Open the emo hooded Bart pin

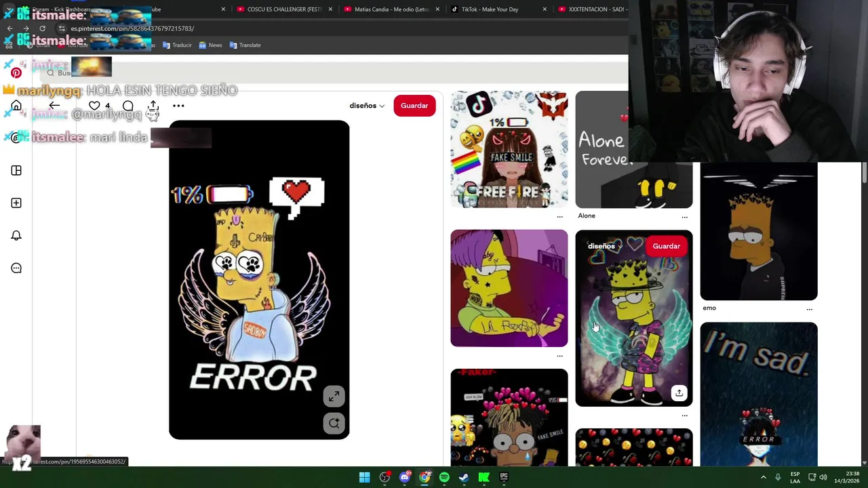click(x=759, y=231)
